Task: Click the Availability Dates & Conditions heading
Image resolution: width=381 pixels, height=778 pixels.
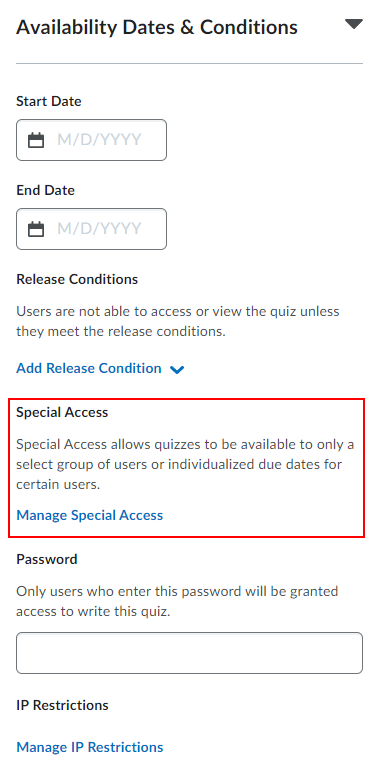Action: 157,27
